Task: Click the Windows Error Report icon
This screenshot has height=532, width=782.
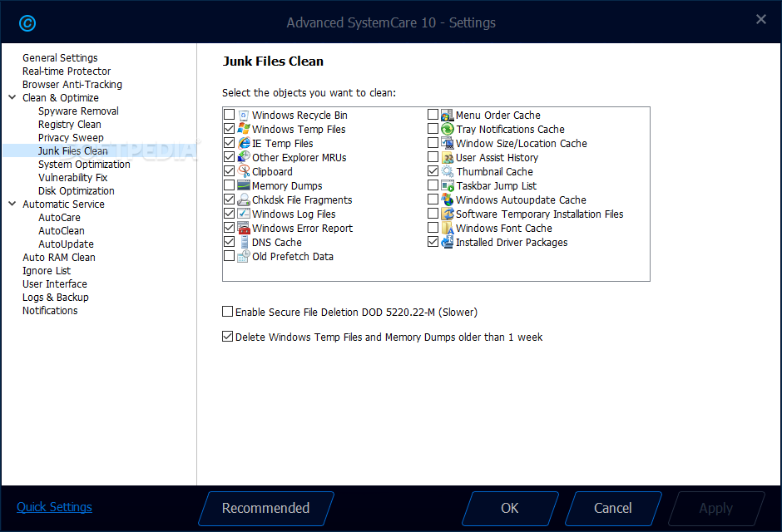Action: [x=244, y=228]
